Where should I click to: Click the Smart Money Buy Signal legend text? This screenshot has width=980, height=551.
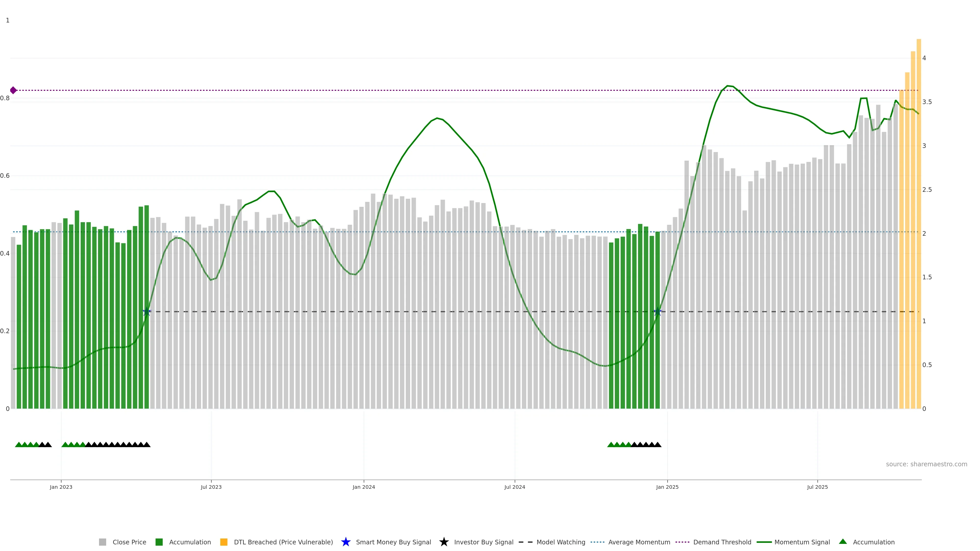[393, 542]
